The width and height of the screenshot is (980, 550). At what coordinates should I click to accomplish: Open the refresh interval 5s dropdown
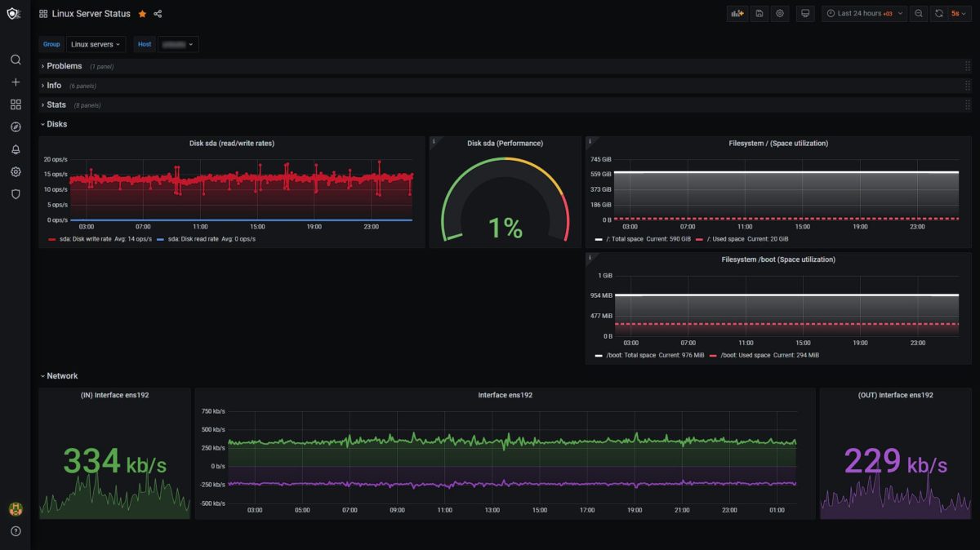(959, 14)
